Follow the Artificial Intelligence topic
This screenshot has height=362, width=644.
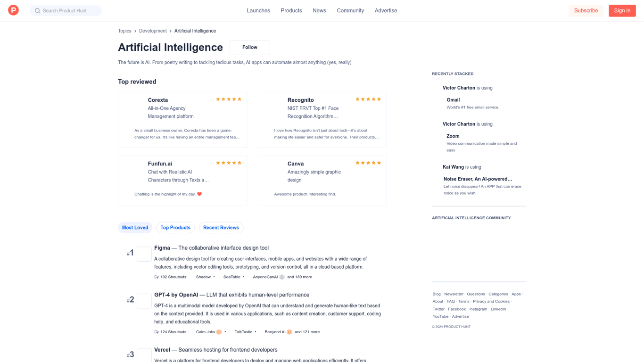click(x=249, y=47)
